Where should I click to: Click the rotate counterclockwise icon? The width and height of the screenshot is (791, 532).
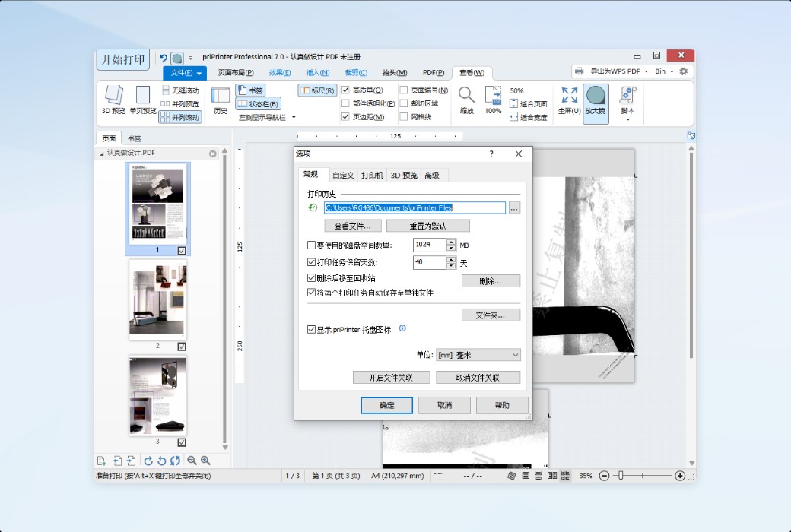click(x=161, y=461)
